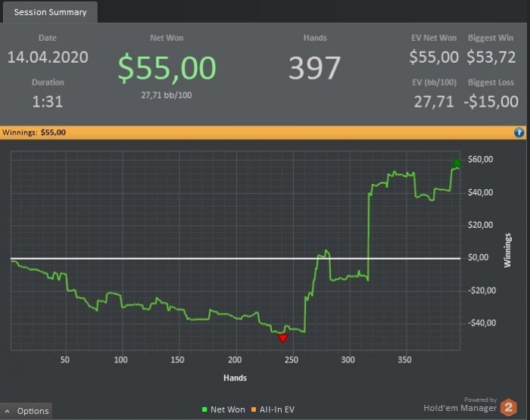Click the Biggest Loss value -$15,00
The height and width of the screenshot is (420, 530).
pyautogui.click(x=491, y=101)
